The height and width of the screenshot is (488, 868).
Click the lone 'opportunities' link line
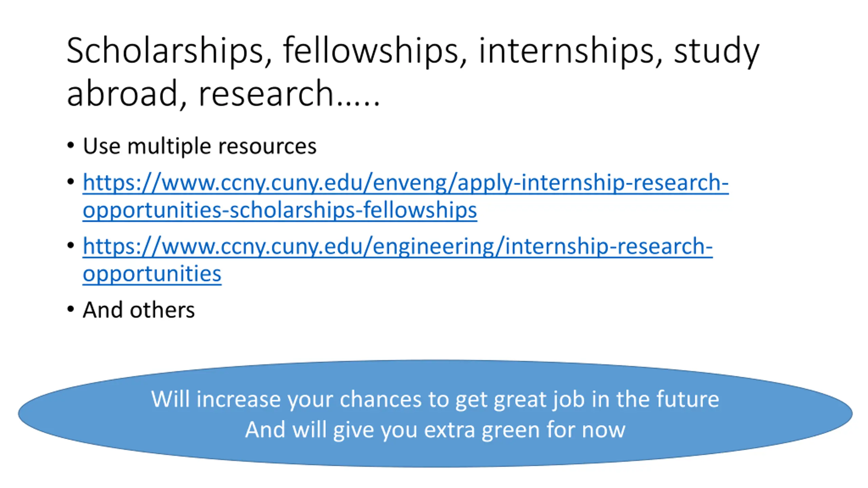click(152, 274)
